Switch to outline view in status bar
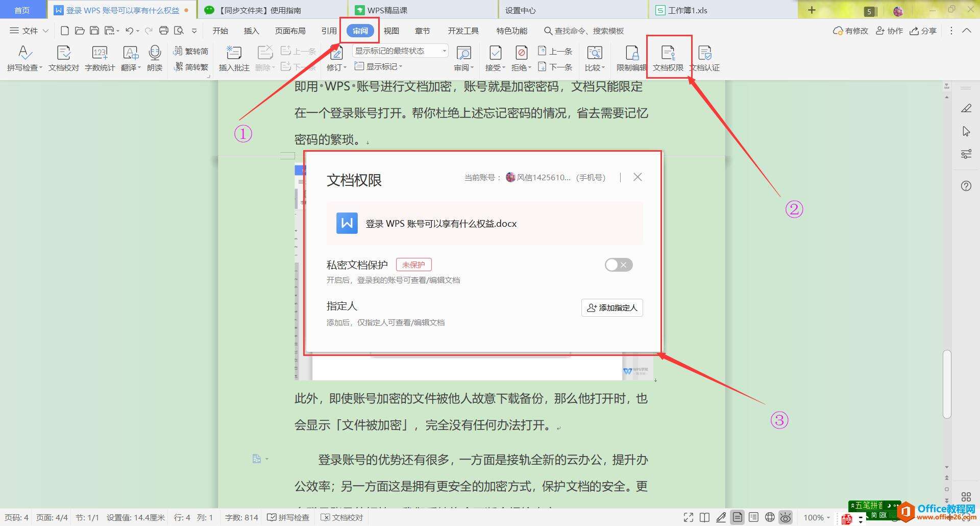Viewport: 980px width, 526px height. (753, 517)
